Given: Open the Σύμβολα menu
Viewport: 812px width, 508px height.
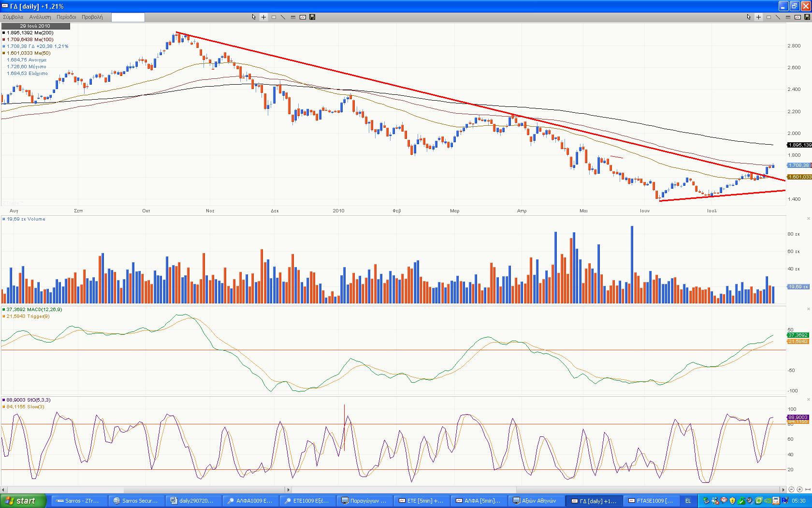Looking at the screenshot, I should click(x=13, y=17).
